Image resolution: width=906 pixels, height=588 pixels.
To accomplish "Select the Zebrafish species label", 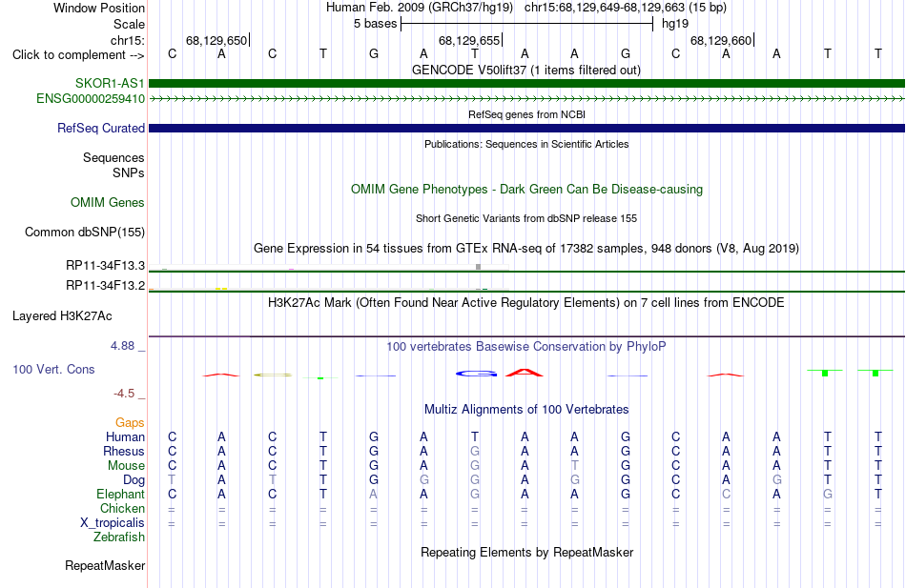I will [x=119, y=537].
